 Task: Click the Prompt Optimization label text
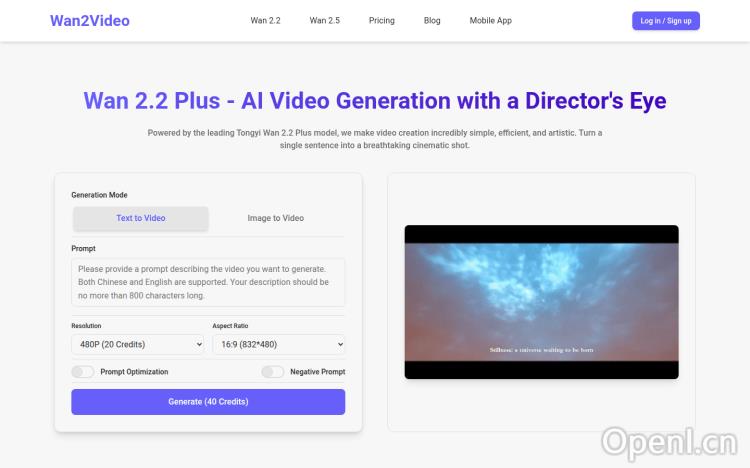(x=134, y=372)
